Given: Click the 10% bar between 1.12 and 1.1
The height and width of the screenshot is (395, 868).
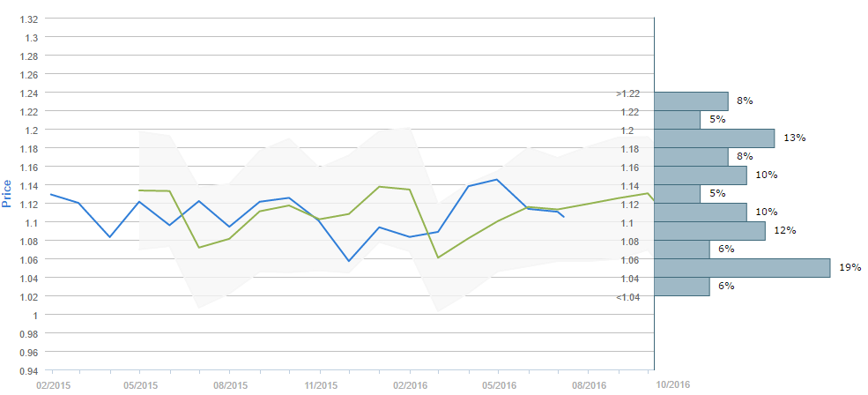Looking at the screenshot, I should click(x=701, y=212).
